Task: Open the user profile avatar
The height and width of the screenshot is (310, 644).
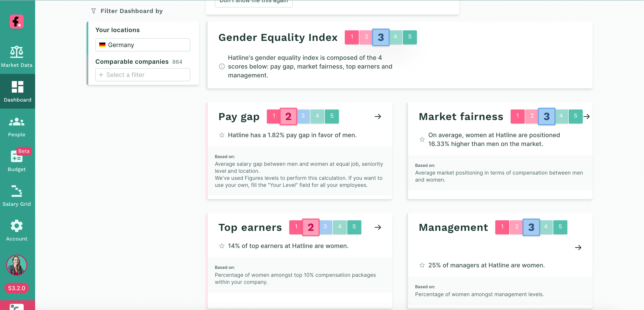Action: tap(16, 265)
